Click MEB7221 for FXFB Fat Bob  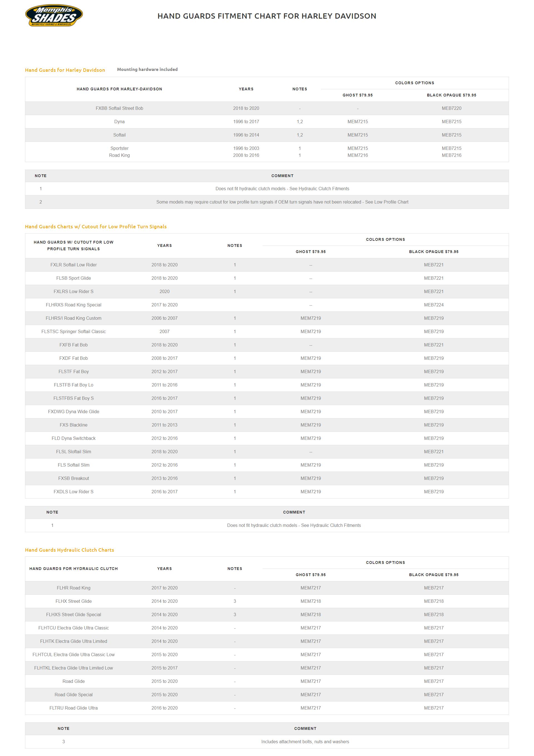tap(433, 345)
